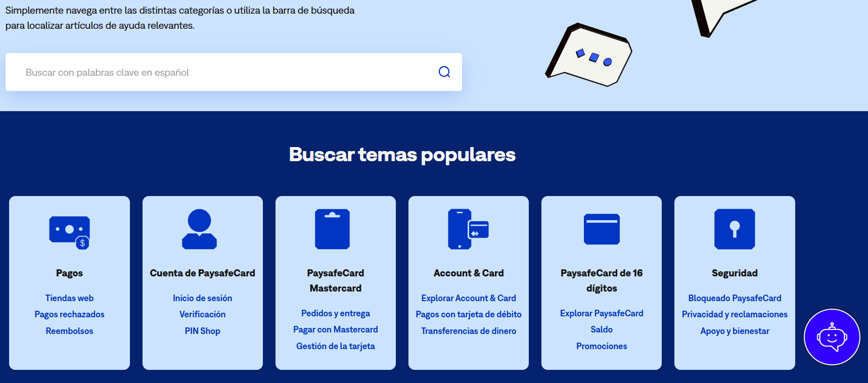Open the PaysafeCard Mastercard heading
The height and width of the screenshot is (383, 868).
click(x=336, y=280)
